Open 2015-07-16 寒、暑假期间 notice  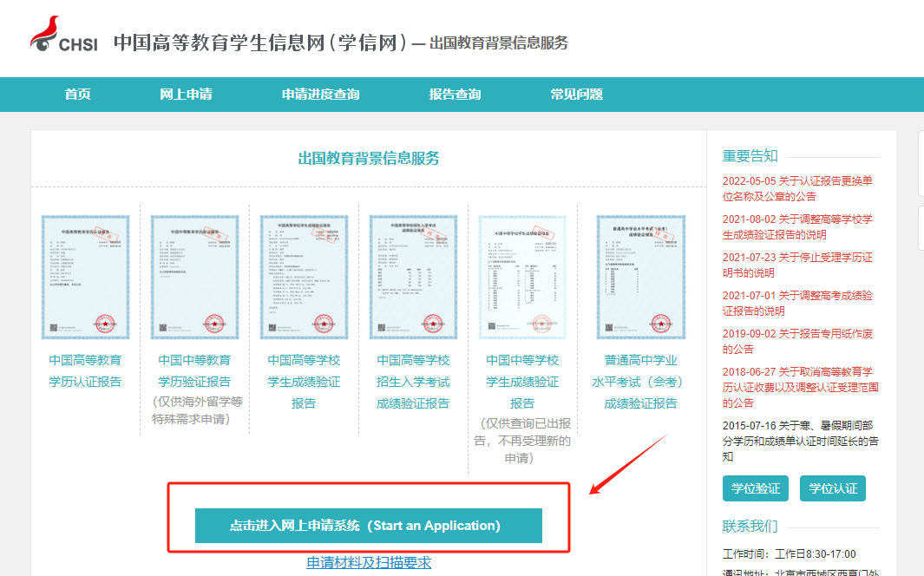800,442
